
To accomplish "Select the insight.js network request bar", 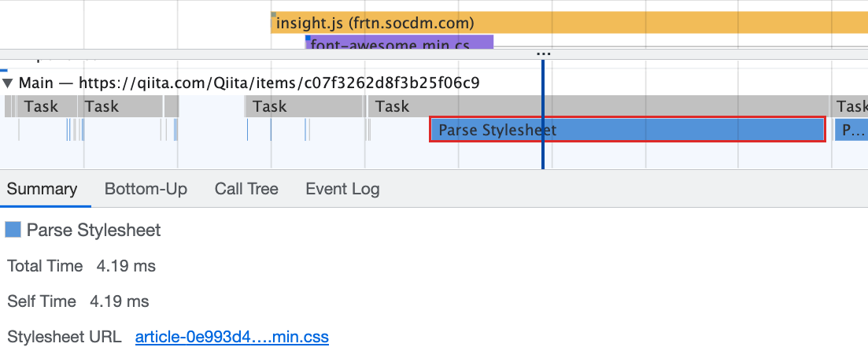I will pos(569,23).
